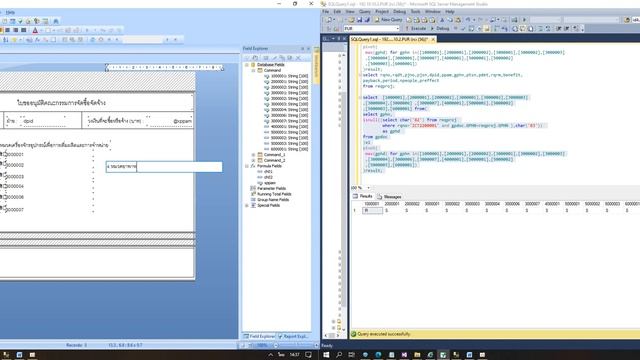Click the Parse checkmark icon beside Debug
This screenshot has height=360, width=640.
coord(463,29)
